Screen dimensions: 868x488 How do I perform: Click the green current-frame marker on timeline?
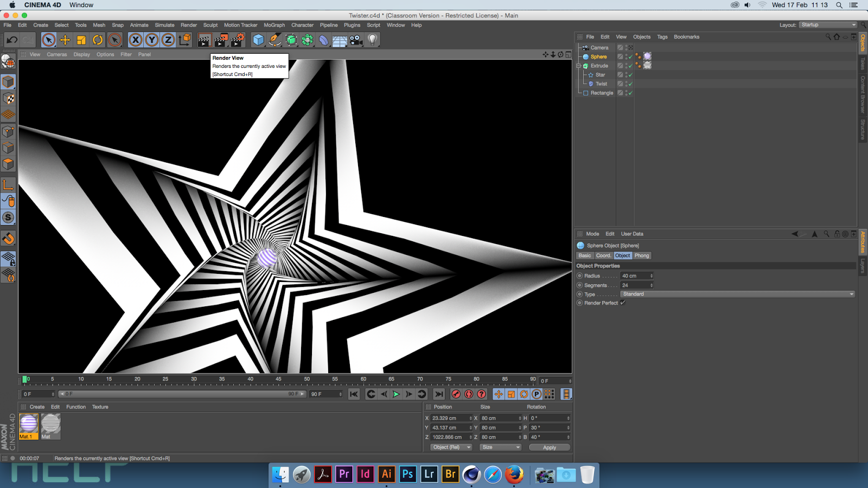pos(24,380)
